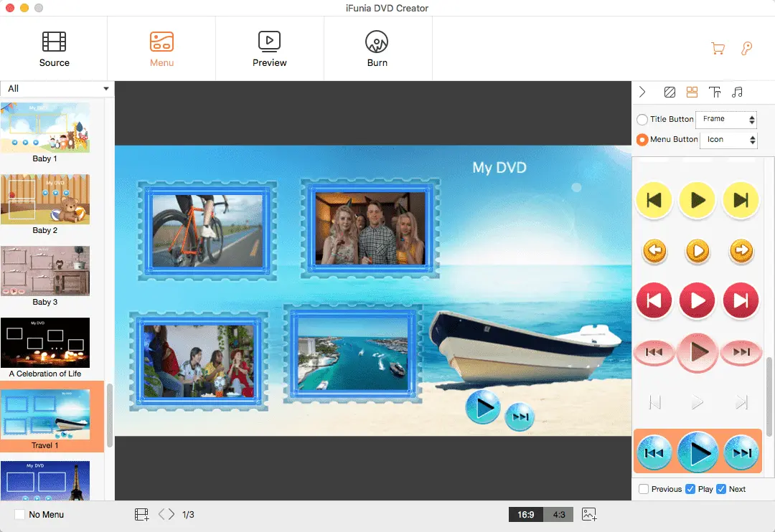Image resolution: width=775 pixels, height=532 pixels.
Task: Click the add background image icon
Action: [589, 514]
